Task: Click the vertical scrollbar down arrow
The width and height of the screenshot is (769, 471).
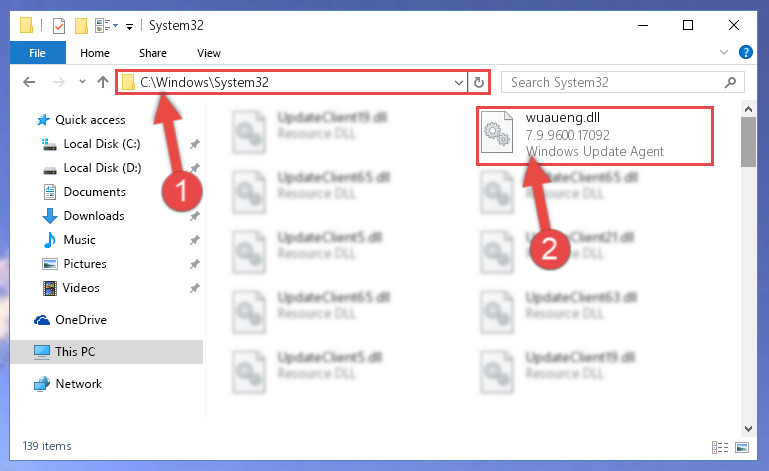Action: pyautogui.click(x=748, y=429)
